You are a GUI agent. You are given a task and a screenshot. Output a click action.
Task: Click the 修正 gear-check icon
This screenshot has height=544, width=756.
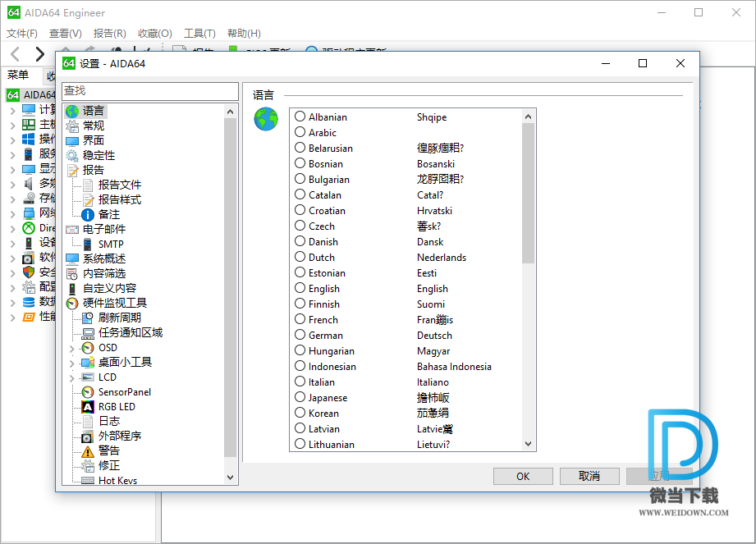pos(88,466)
